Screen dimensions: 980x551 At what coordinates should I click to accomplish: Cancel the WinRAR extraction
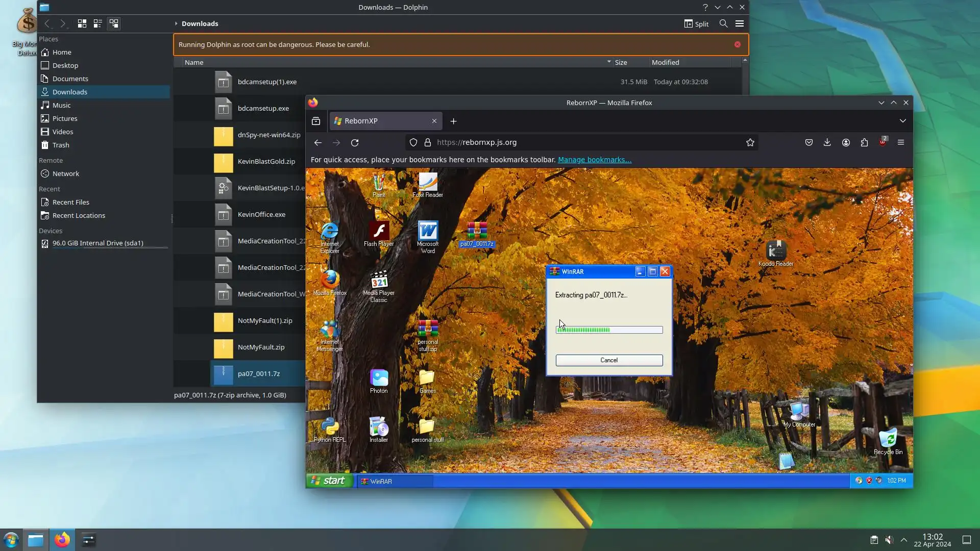point(609,360)
